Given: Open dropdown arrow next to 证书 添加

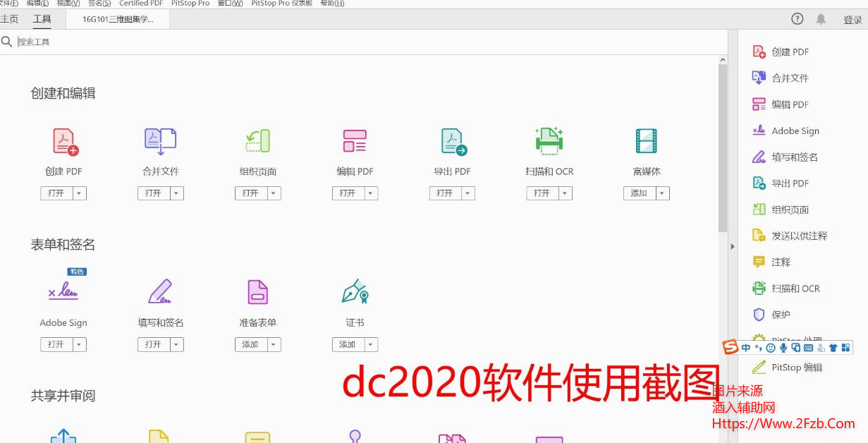Looking at the screenshot, I should pos(370,345).
